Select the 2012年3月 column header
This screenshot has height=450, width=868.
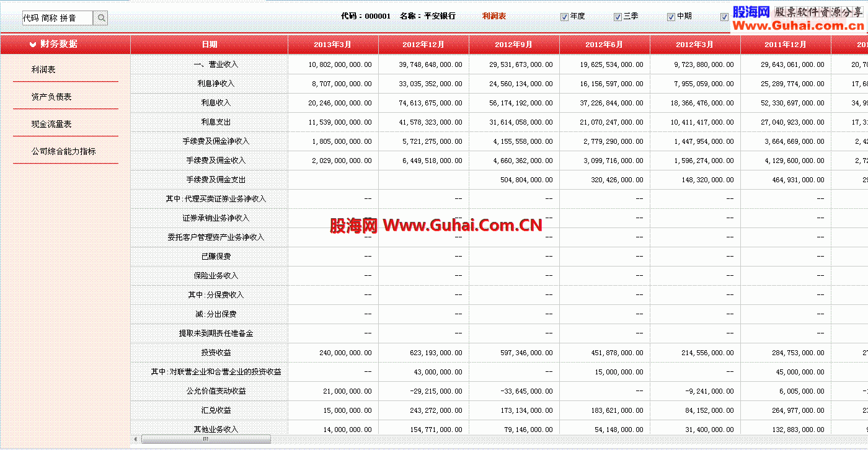click(x=695, y=45)
